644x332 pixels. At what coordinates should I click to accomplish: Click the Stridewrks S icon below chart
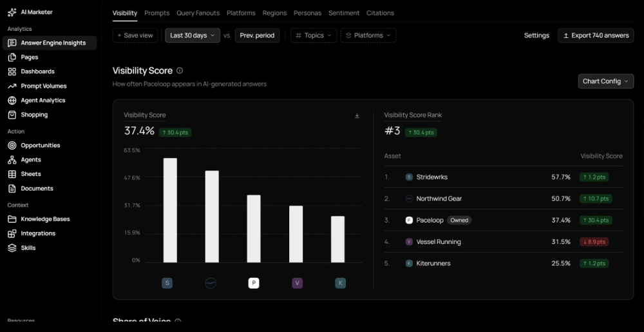point(167,283)
